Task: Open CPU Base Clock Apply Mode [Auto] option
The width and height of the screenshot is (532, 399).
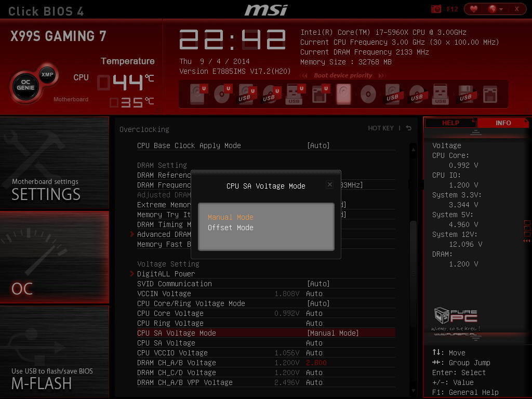Action: point(266,145)
